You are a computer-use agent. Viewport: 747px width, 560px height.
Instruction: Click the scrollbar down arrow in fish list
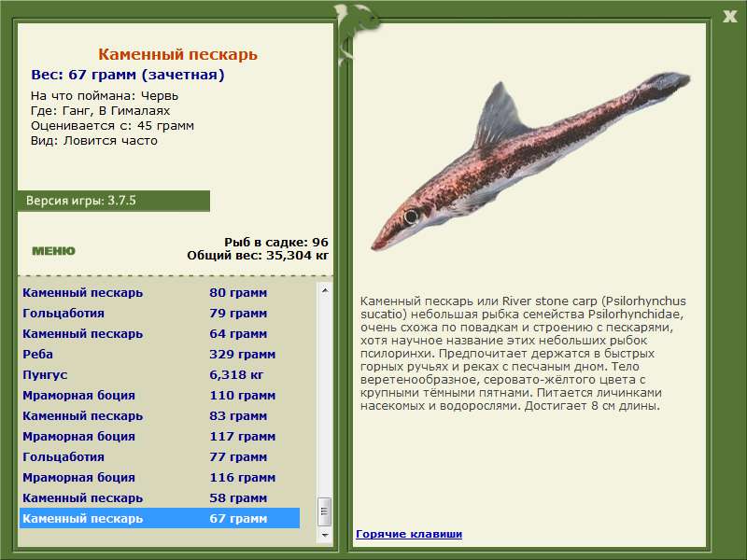point(325,535)
